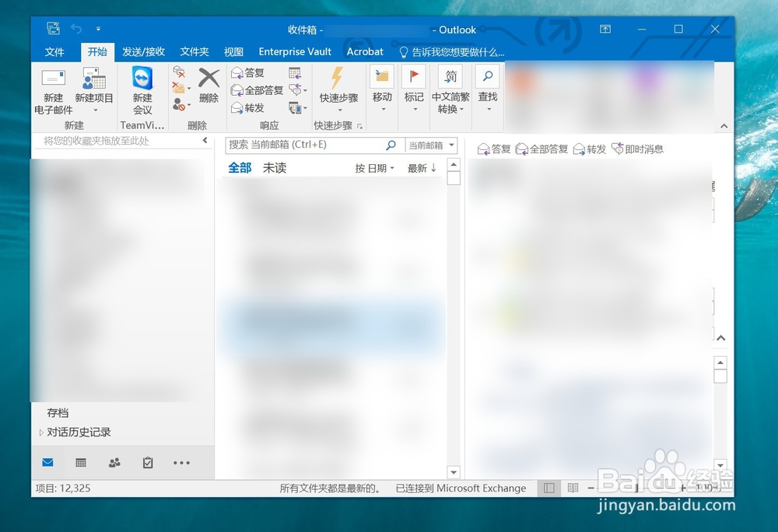Open the Enterprise Vault tab
The width and height of the screenshot is (778, 532).
tap(295, 51)
